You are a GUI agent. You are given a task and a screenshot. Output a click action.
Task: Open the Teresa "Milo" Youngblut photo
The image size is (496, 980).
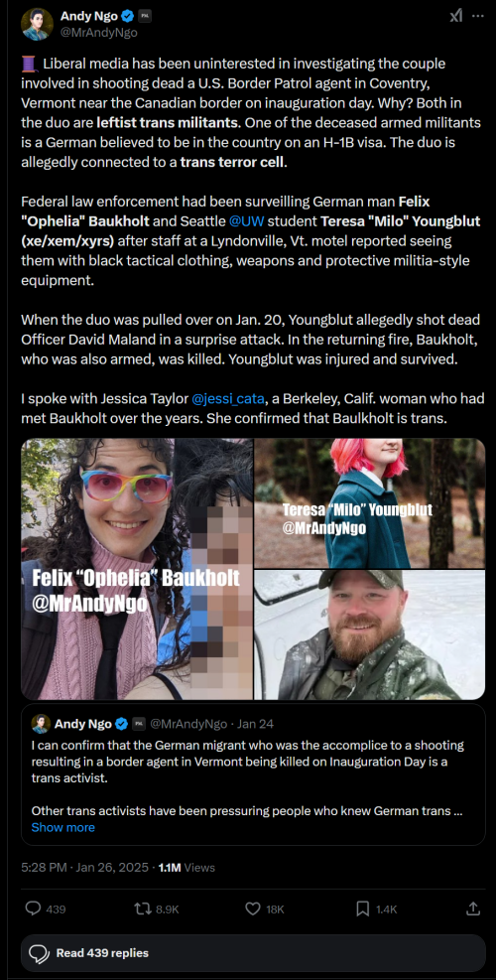pos(370,503)
